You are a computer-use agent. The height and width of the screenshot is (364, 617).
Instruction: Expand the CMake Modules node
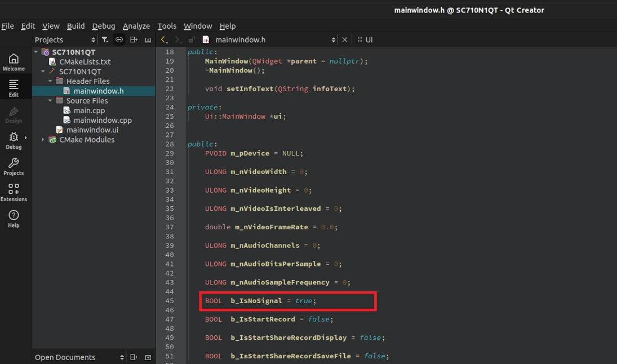click(43, 140)
